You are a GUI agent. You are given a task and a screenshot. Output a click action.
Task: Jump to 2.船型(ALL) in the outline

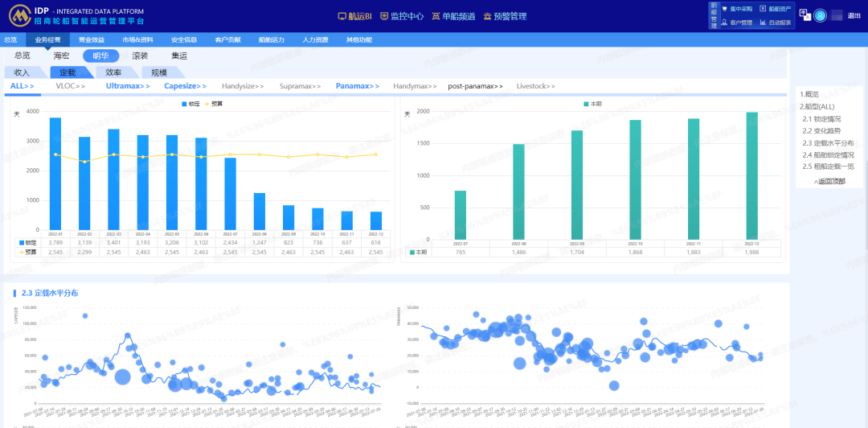pyautogui.click(x=817, y=106)
